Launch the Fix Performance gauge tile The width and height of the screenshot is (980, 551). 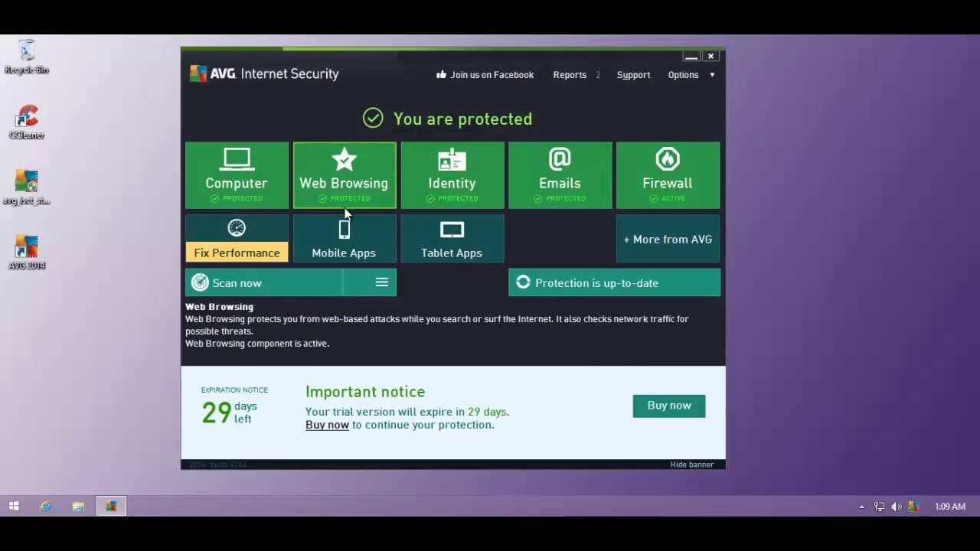pos(237,239)
